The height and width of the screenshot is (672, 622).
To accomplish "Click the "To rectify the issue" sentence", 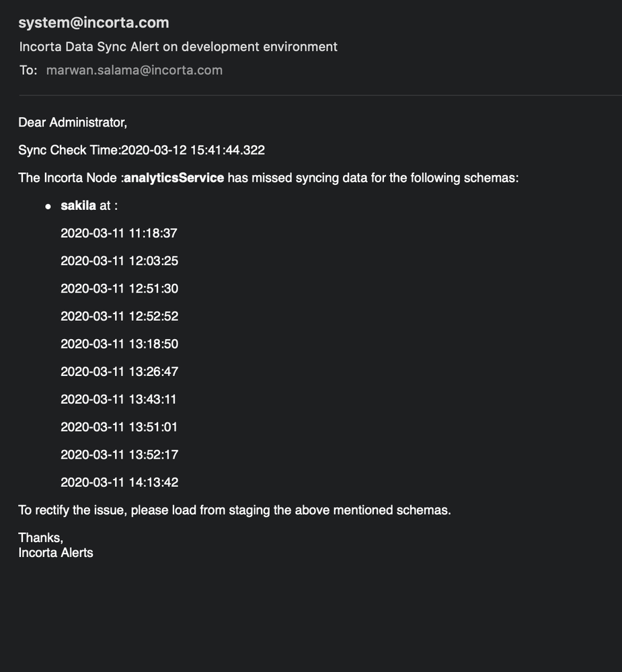I will (x=234, y=510).
